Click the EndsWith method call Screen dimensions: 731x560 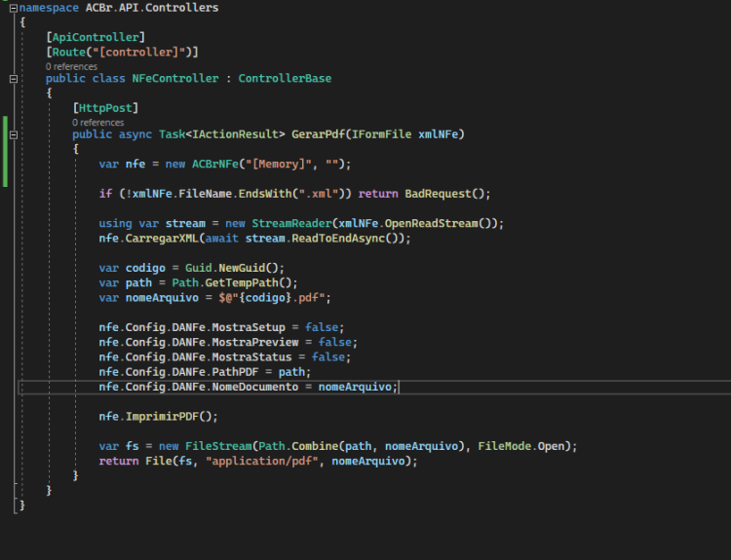click(265, 194)
